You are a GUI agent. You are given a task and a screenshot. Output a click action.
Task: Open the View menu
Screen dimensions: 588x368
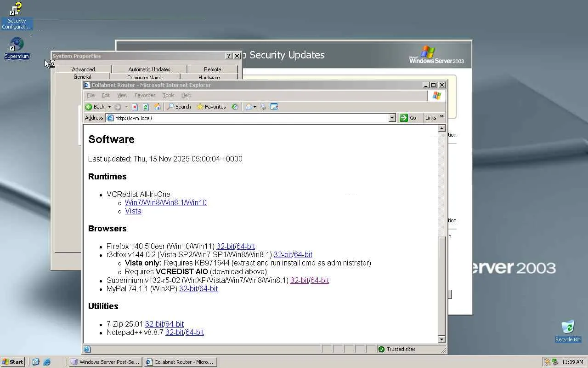tap(122, 95)
